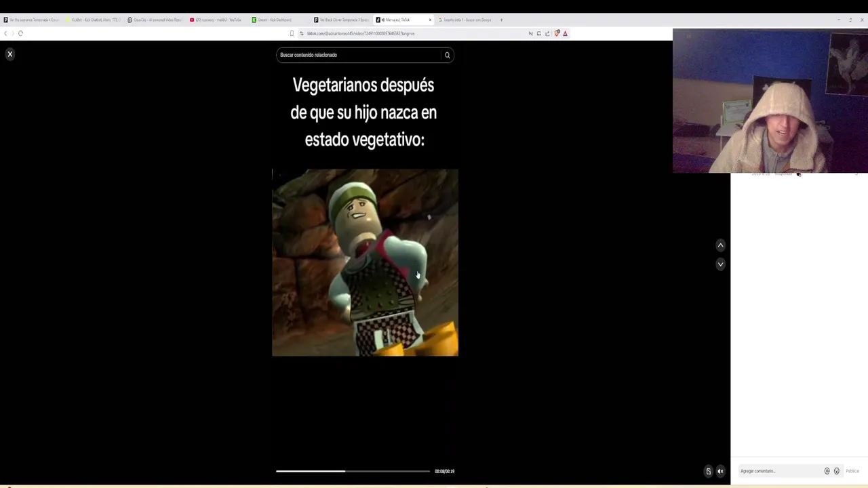This screenshot has height=488, width=868.
Task: Switch to the Google search tab
Action: [465, 20]
